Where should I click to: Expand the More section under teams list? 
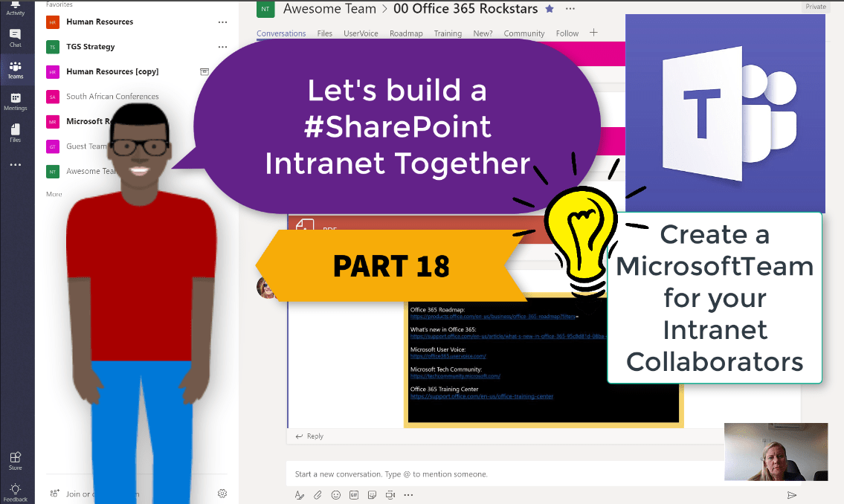click(54, 194)
